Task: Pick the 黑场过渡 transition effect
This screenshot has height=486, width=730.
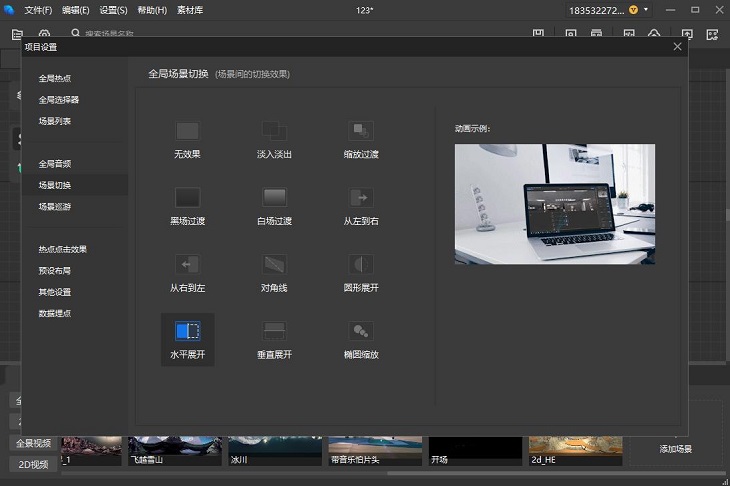Action: [x=187, y=197]
